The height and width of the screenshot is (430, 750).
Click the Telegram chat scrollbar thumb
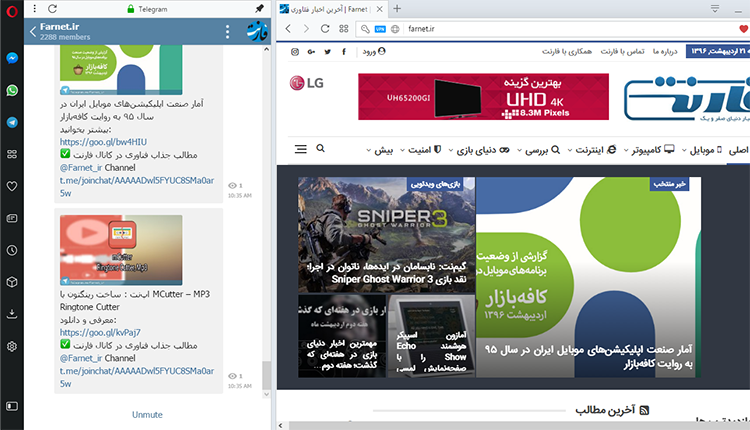pos(266,375)
